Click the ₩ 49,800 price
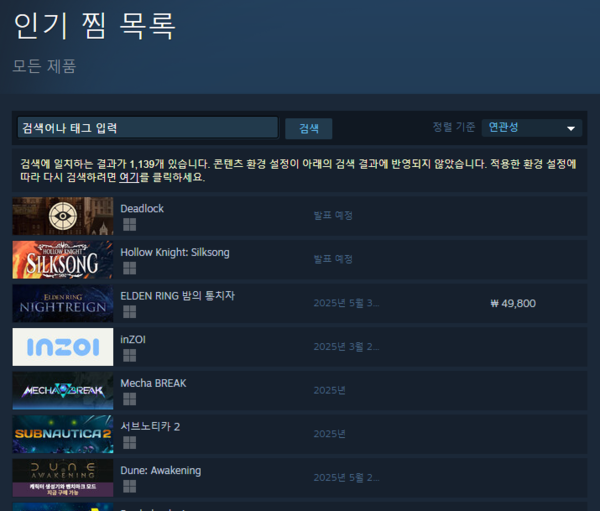The image size is (600, 511). tap(513, 304)
